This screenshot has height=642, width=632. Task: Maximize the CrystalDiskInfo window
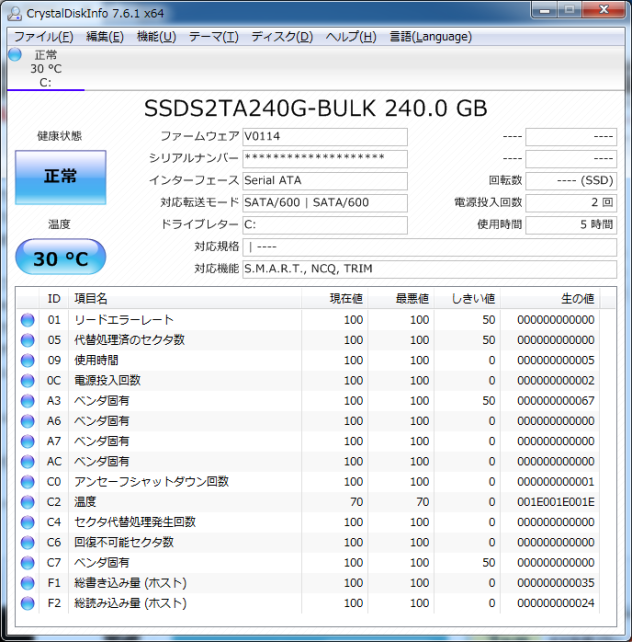tap(570, 10)
